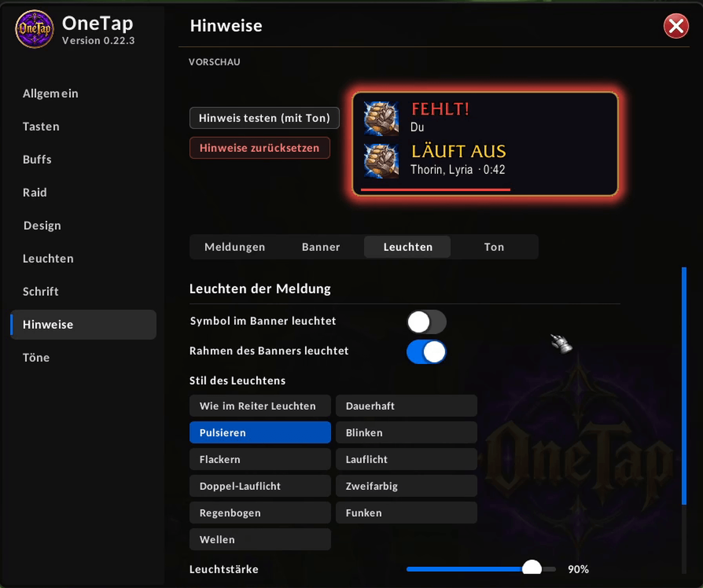Click the fist icon next to LÄUFT AUS
Screen dimensions: 703x588
(381, 161)
